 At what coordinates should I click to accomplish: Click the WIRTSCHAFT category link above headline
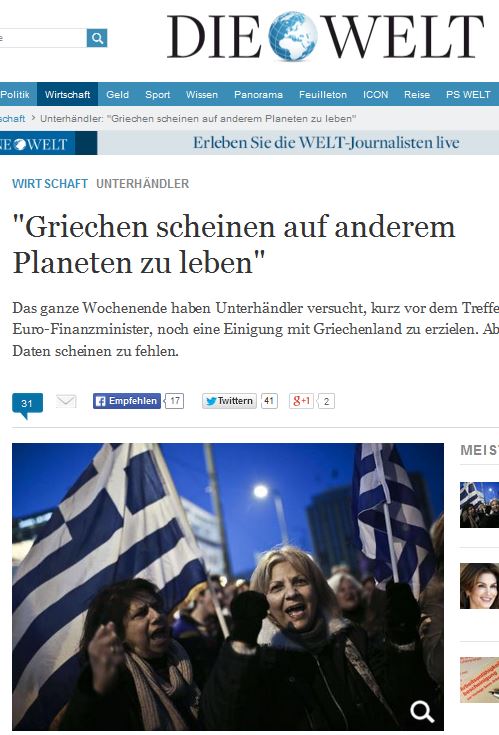coord(50,184)
